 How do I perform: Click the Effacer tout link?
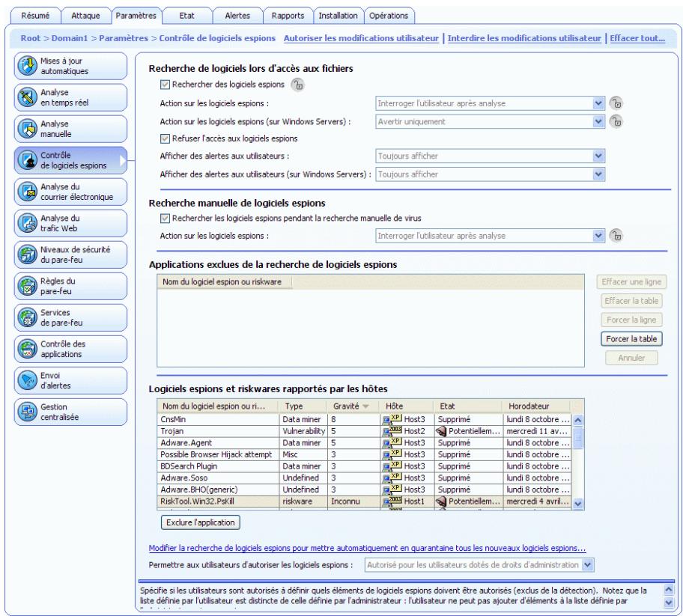coord(637,38)
